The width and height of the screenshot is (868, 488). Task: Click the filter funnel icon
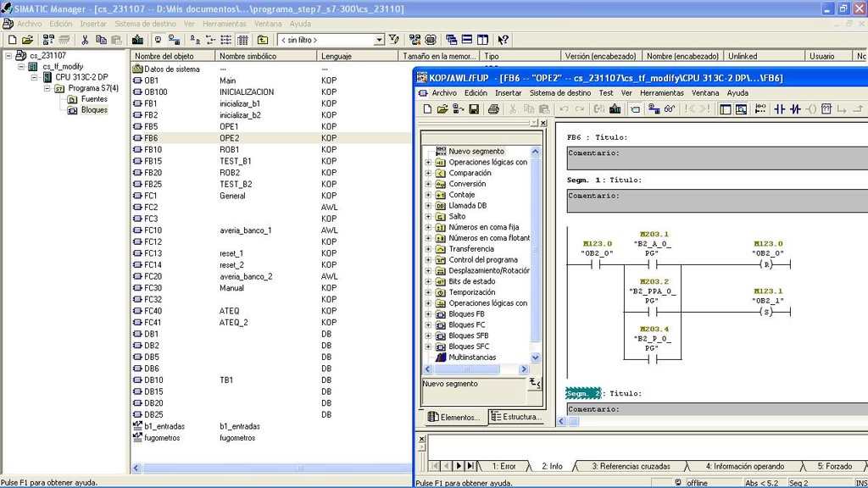coord(393,40)
